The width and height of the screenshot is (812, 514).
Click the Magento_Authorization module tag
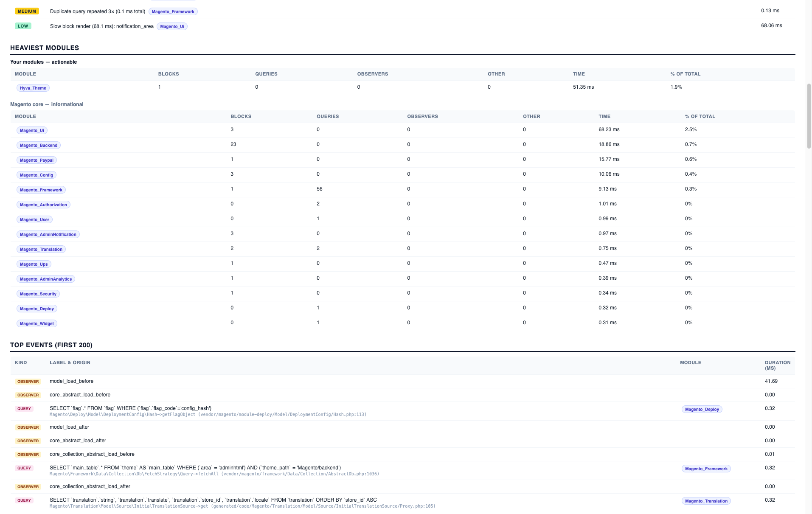[43, 205]
